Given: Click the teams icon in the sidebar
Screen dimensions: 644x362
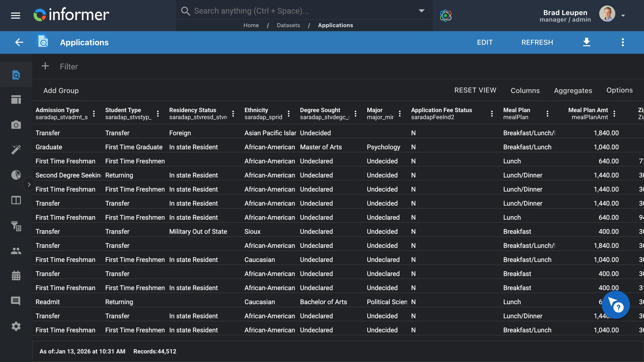Looking at the screenshot, I should tap(16, 251).
